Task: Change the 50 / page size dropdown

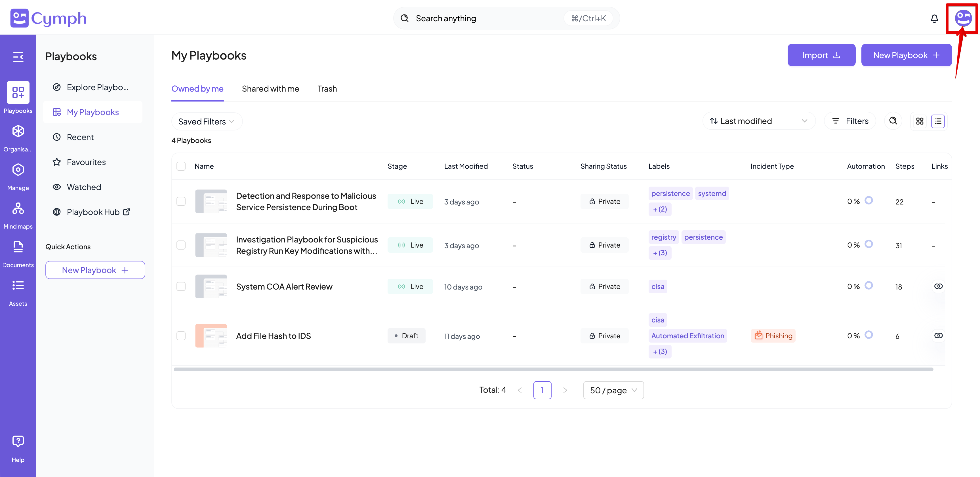Action: pos(613,390)
